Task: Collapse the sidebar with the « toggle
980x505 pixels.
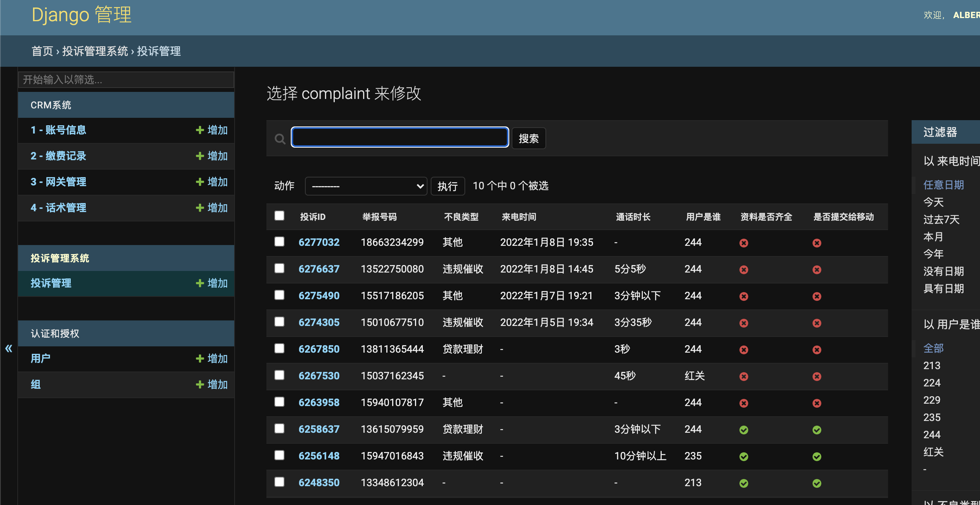Action: (x=9, y=348)
